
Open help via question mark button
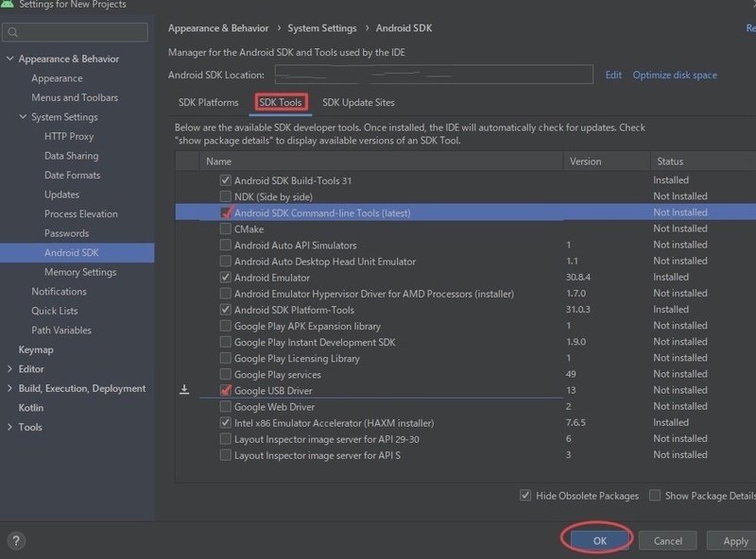16,540
